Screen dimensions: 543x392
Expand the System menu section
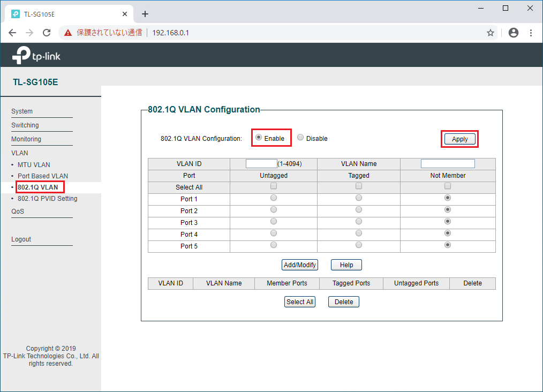[x=22, y=111]
